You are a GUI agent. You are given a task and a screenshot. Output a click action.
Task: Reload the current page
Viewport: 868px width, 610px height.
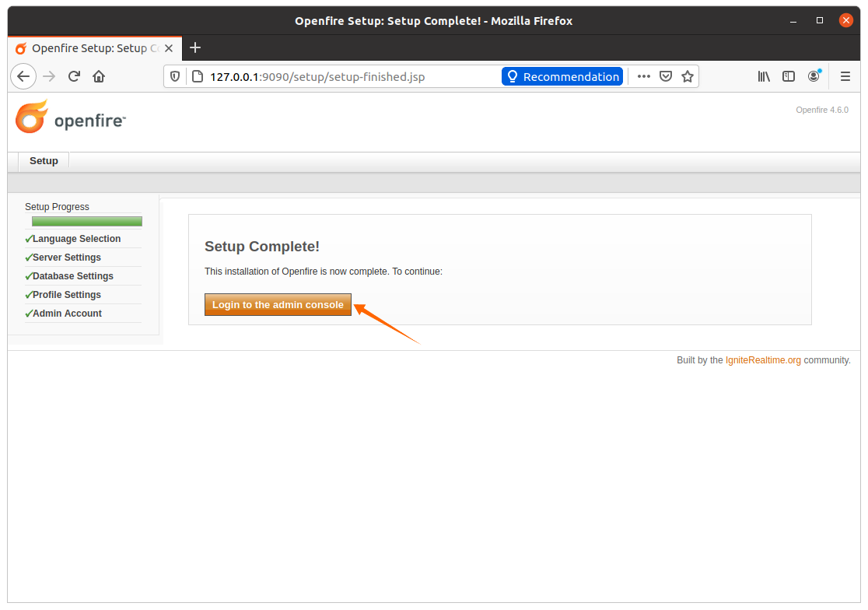[74, 76]
